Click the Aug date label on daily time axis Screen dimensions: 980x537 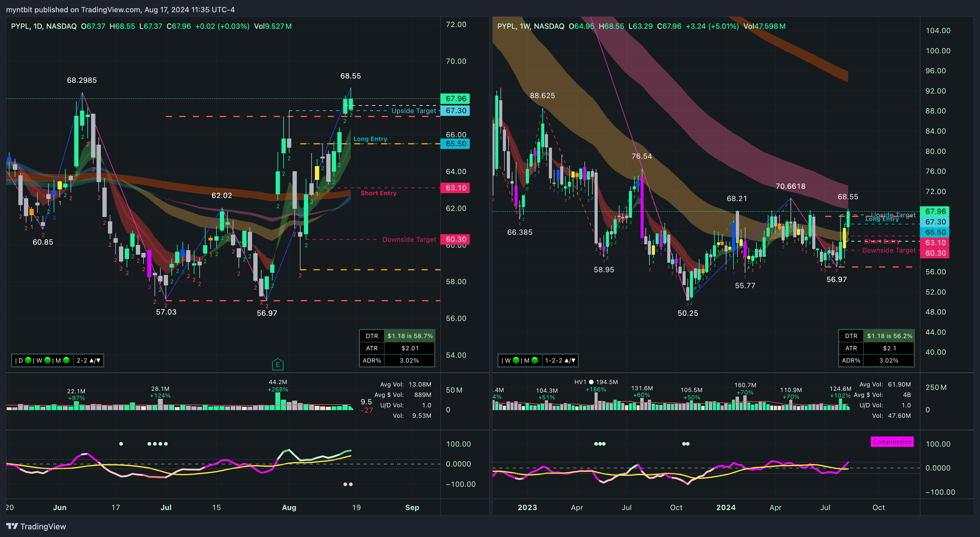pyautogui.click(x=289, y=507)
